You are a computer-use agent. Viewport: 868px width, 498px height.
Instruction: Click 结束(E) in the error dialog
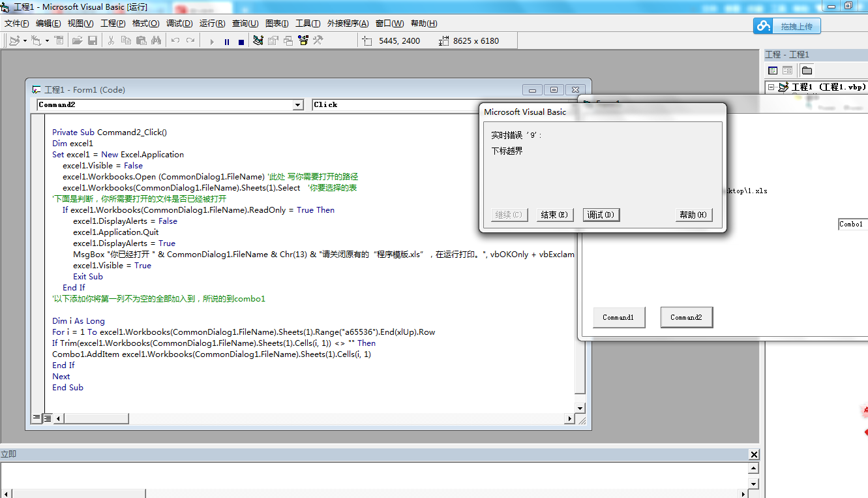coord(554,215)
